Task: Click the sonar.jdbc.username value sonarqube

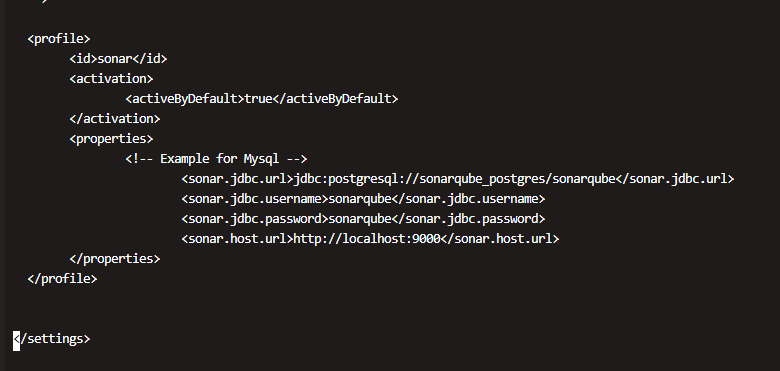Action: 360,199
